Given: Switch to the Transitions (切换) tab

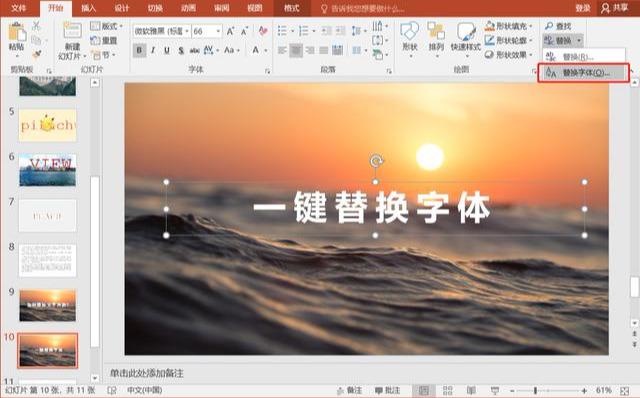Looking at the screenshot, I should pyautogui.click(x=155, y=8).
